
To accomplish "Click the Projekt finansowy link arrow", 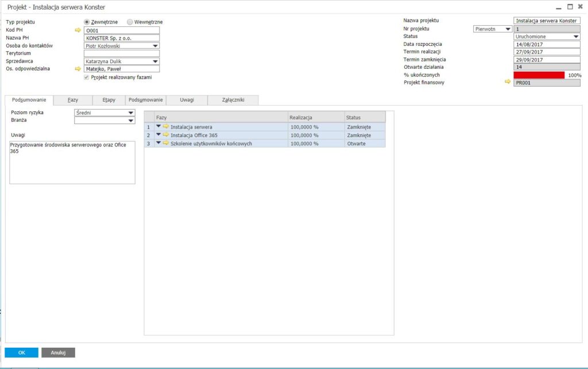I will tap(507, 82).
